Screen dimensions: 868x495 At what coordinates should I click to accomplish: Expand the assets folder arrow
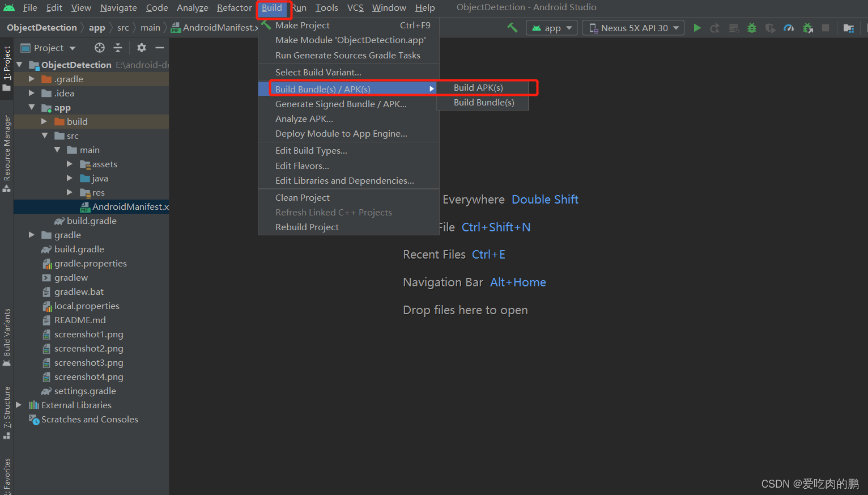[69, 164]
